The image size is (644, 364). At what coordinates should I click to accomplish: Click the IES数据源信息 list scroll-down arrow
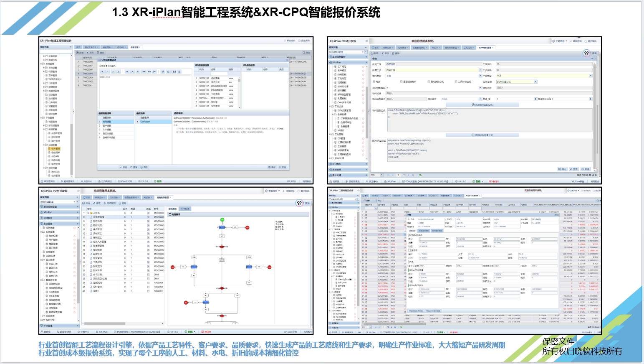click(239, 107)
